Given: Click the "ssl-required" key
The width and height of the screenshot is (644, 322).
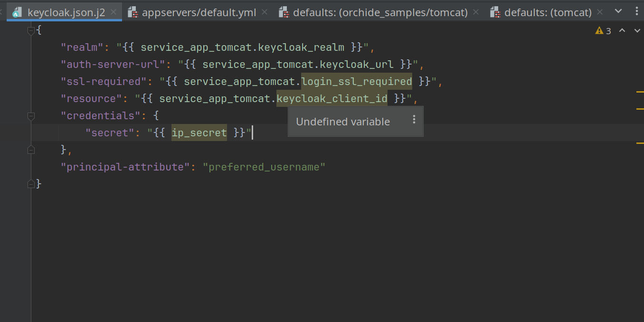Looking at the screenshot, I should click(x=104, y=81).
